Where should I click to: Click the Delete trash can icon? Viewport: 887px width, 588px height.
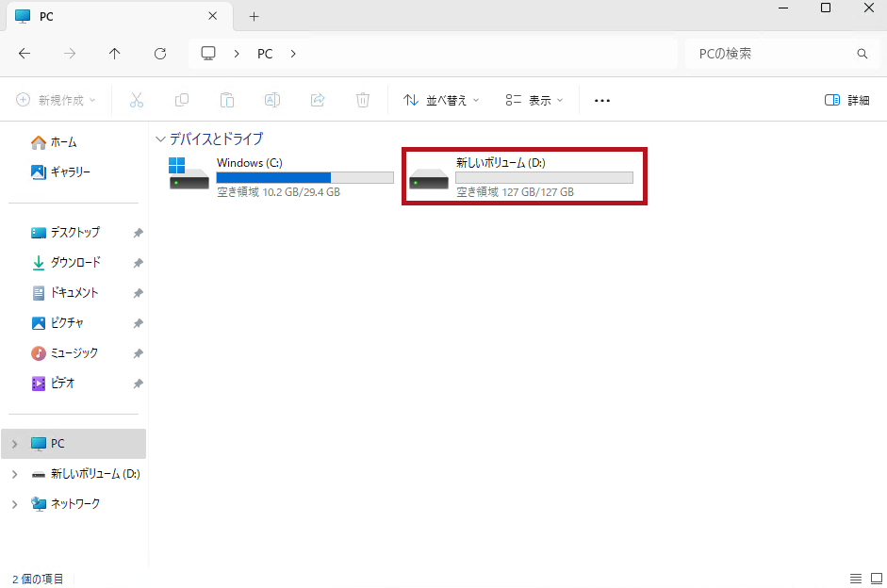[x=363, y=100]
